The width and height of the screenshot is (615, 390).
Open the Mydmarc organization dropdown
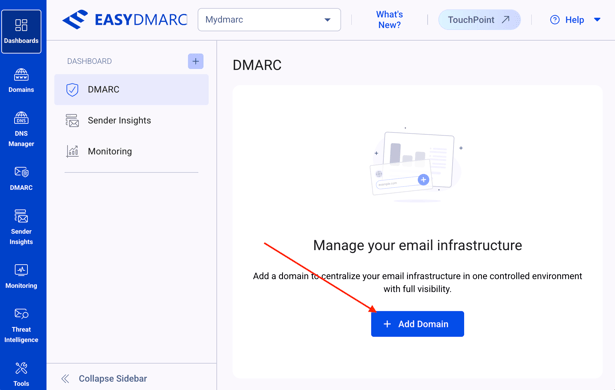(269, 20)
